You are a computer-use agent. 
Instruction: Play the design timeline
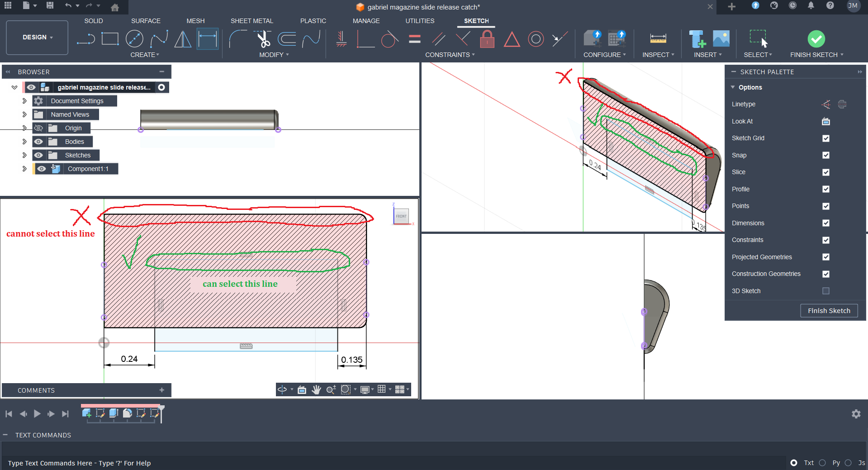[37, 413]
